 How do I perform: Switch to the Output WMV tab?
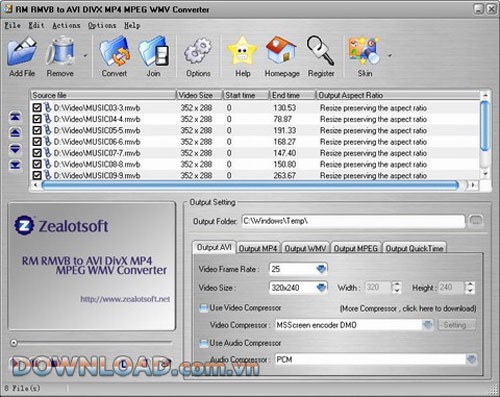click(305, 248)
